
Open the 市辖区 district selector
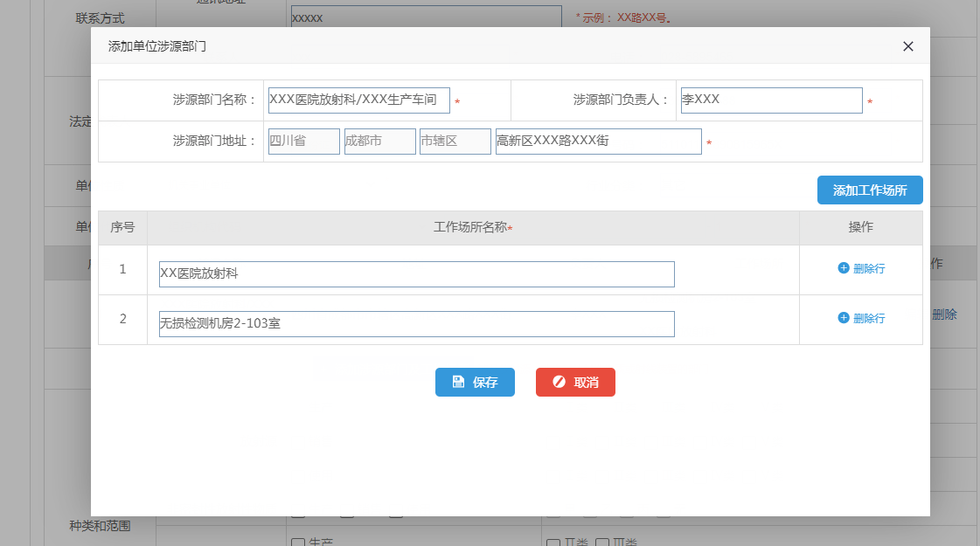(455, 142)
